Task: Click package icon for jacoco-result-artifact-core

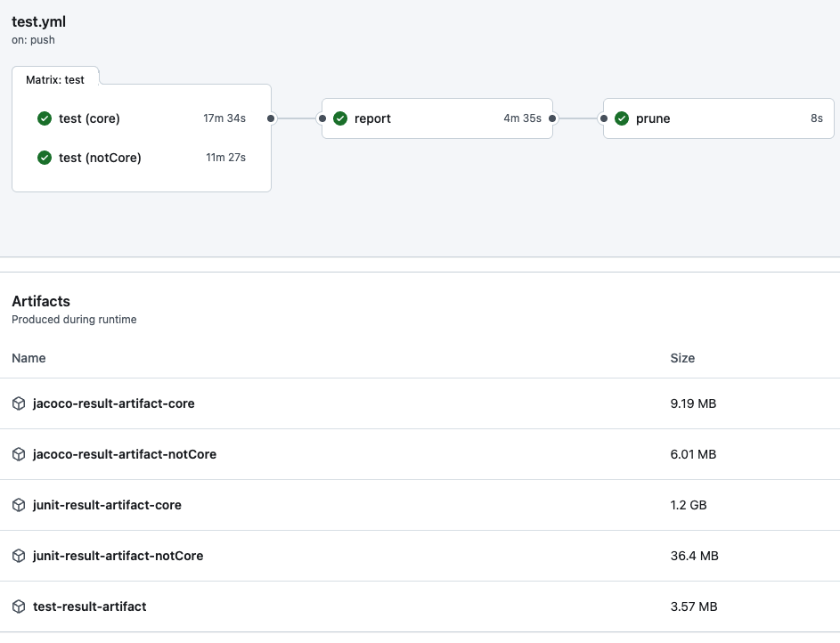Action: pos(19,403)
